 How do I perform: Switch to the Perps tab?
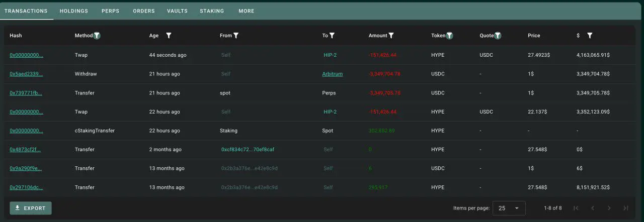tap(110, 11)
